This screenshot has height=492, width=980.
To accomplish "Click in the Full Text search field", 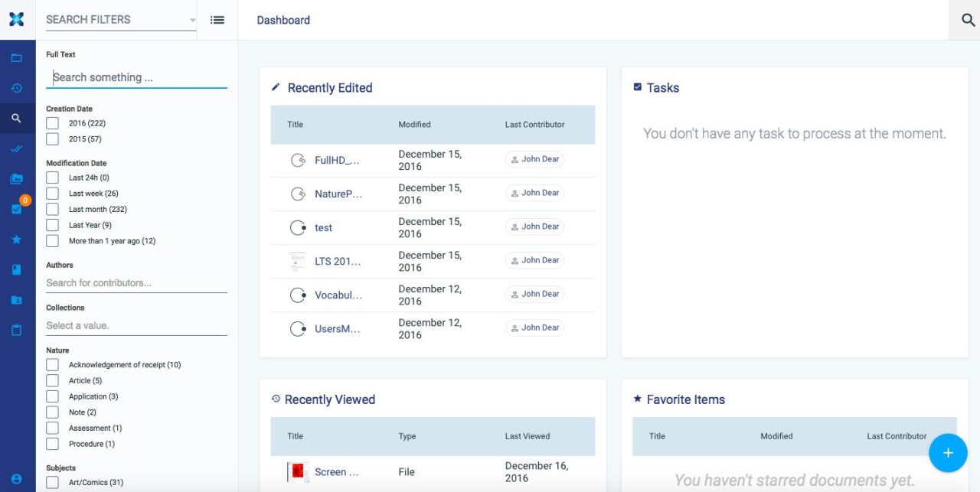I will pos(136,77).
